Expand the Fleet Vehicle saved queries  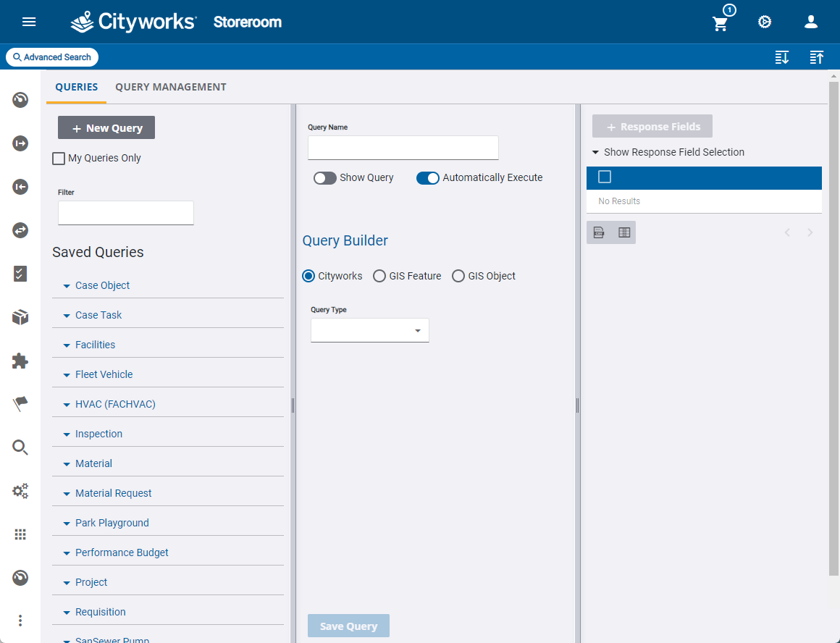104,374
